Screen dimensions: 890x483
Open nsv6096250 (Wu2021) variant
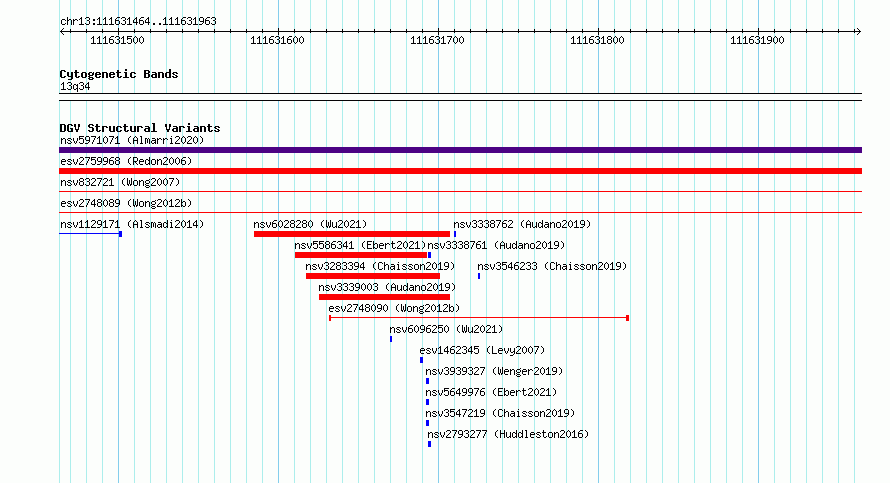pyautogui.click(x=446, y=329)
